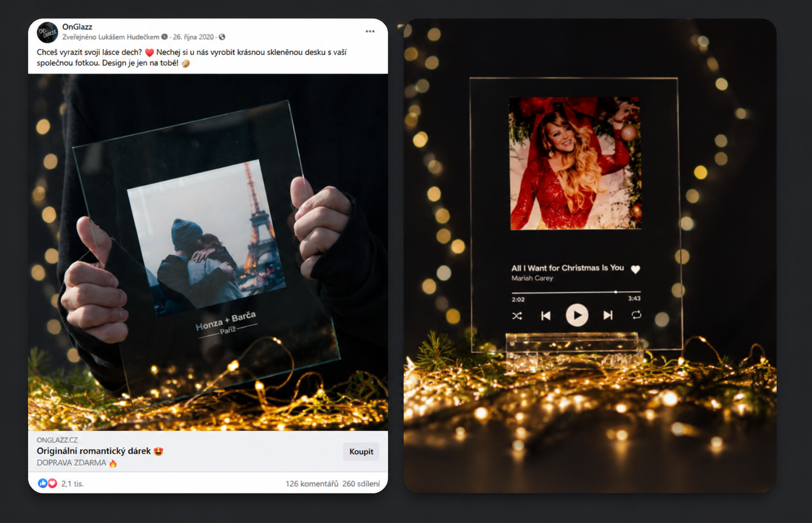Click the heart icon beside the song title

(x=635, y=269)
